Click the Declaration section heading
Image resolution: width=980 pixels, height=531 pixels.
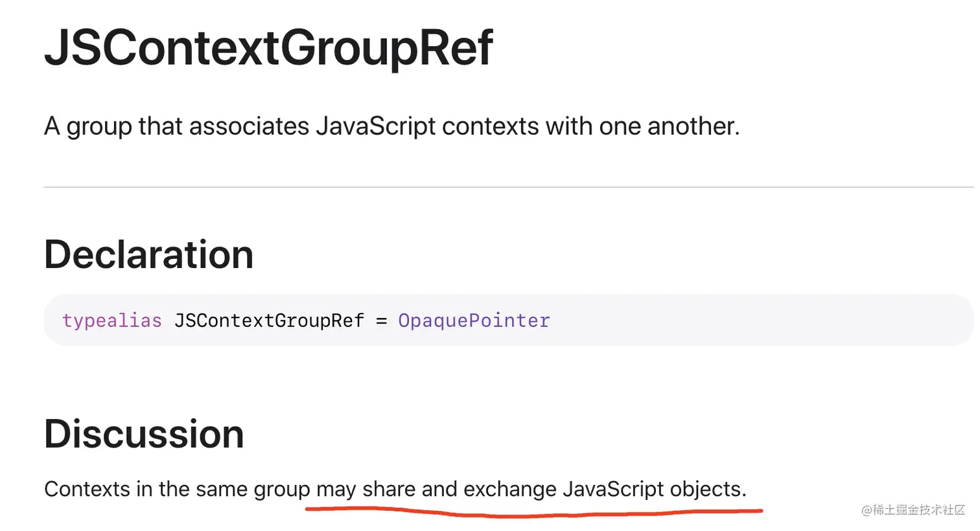[x=148, y=254]
